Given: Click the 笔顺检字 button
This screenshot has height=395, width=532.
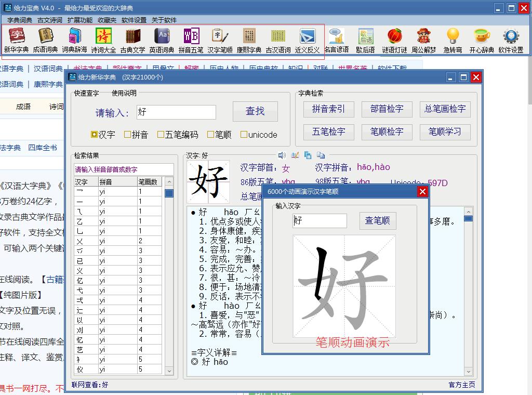Looking at the screenshot, I should pos(387,132).
